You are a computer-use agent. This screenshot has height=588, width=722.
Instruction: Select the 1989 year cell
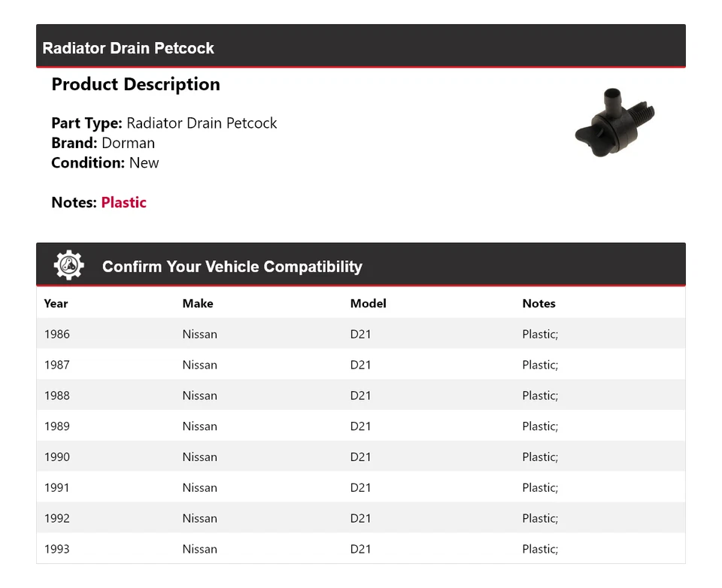tap(56, 426)
